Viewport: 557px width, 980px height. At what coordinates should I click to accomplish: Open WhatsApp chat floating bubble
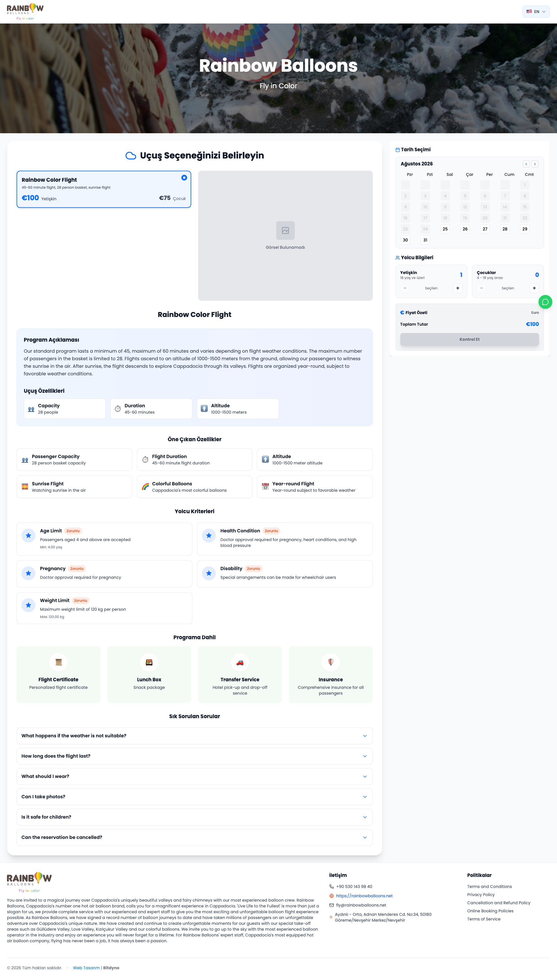click(x=545, y=302)
